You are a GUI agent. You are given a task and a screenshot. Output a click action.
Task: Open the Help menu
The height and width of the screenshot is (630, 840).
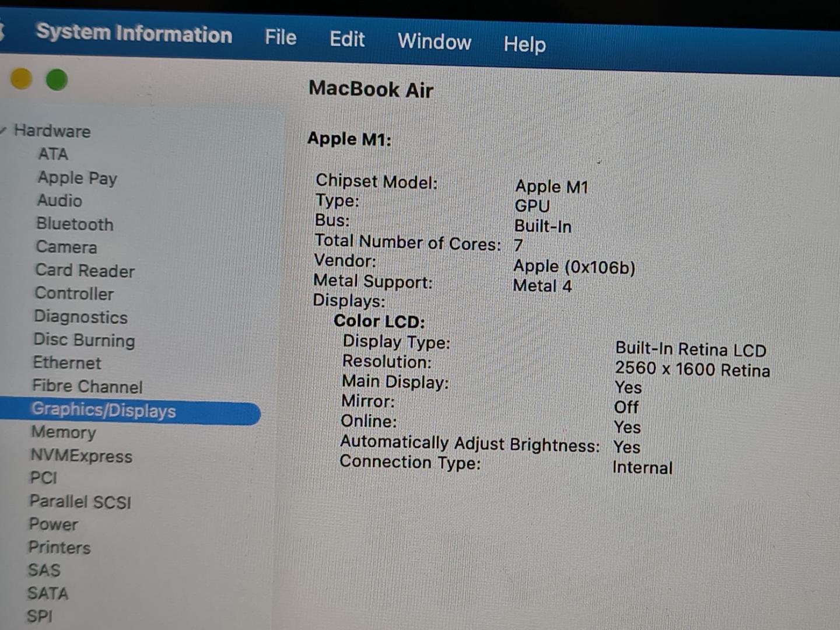tap(524, 44)
